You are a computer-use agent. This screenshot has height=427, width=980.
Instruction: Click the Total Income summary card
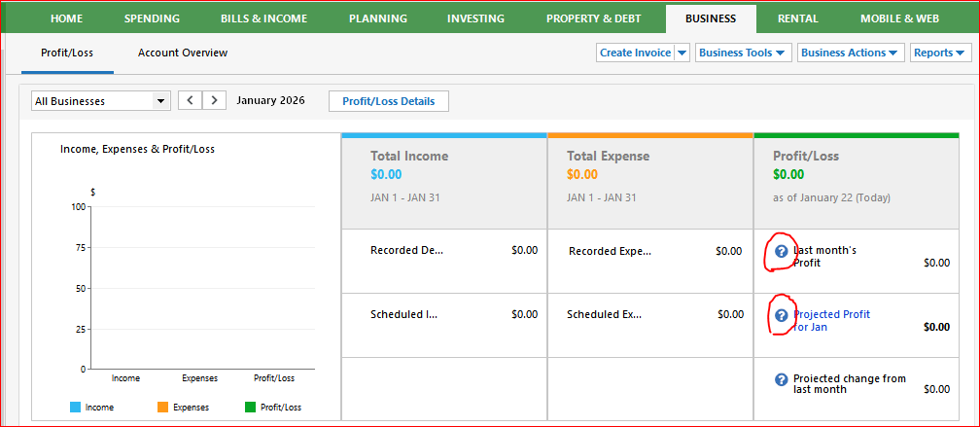(x=444, y=181)
